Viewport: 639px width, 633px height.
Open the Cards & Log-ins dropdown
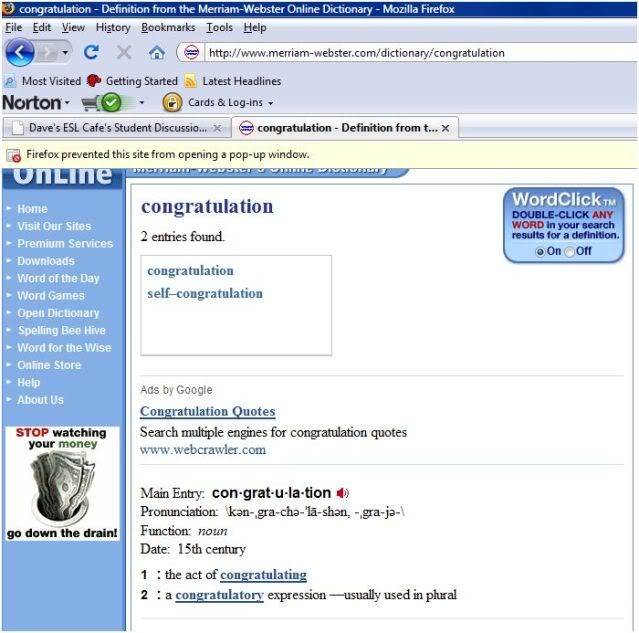pyautogui.click(x=230, y=102)
